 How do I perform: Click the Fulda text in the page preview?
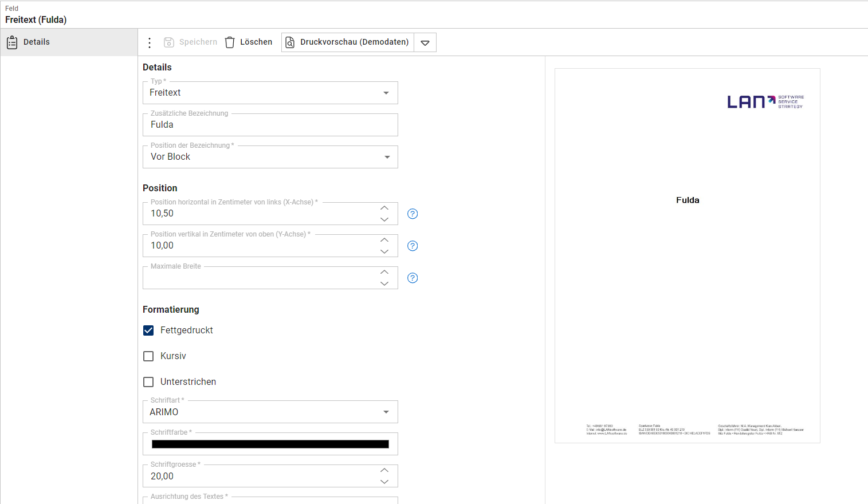point(688,200)
